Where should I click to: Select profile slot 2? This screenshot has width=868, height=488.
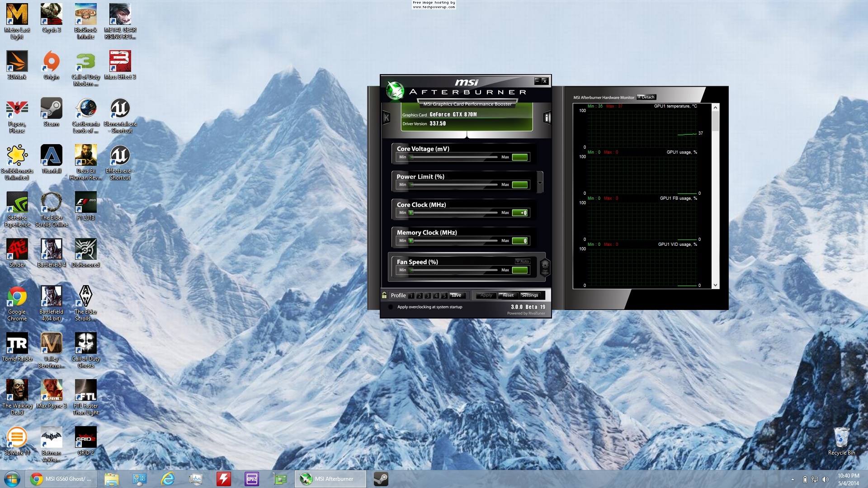[x=419, y=296]
